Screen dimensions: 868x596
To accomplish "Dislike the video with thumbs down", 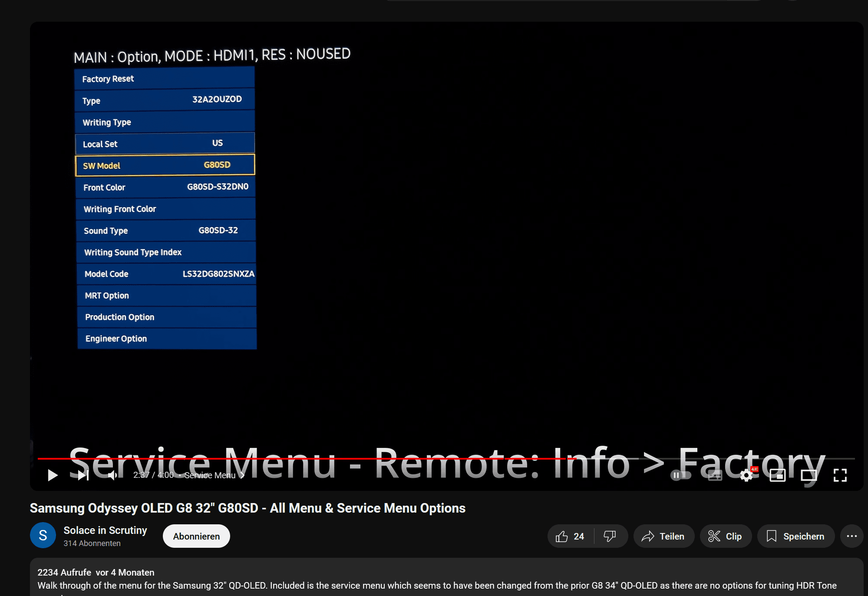I will (610, 536).
